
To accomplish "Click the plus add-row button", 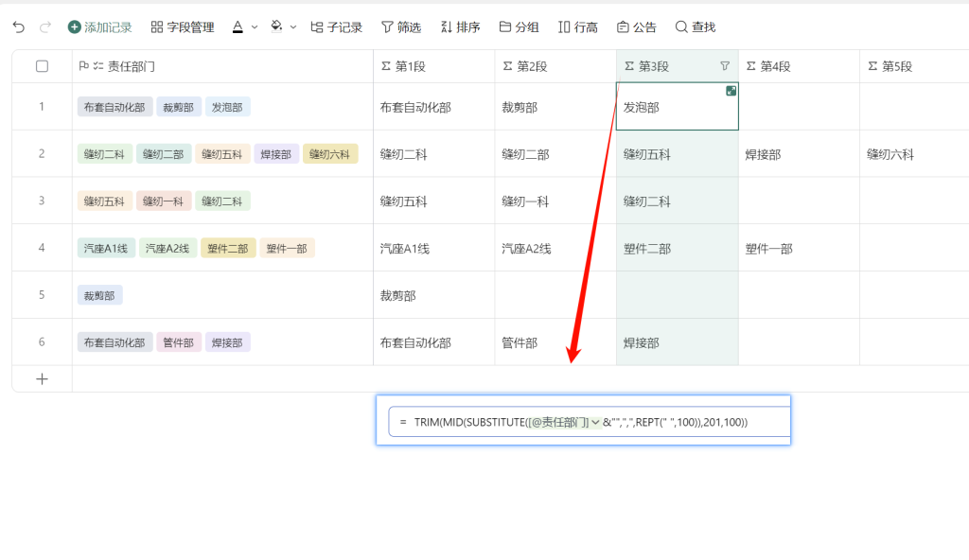I will (42, 379).
